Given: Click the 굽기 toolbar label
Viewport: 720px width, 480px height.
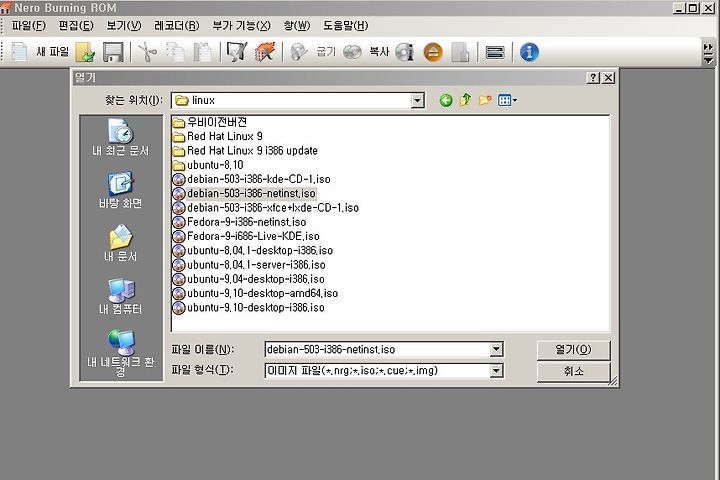Looking at the screenshot, I should (326, 52).
